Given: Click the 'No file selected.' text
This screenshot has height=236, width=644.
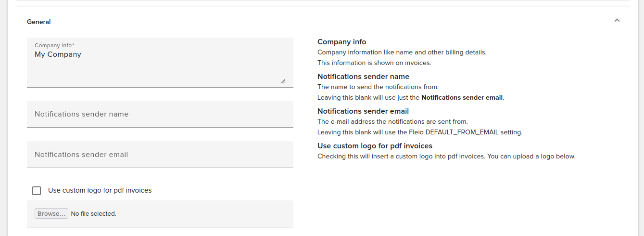Looking at the screenshot, I should point(93,214).
